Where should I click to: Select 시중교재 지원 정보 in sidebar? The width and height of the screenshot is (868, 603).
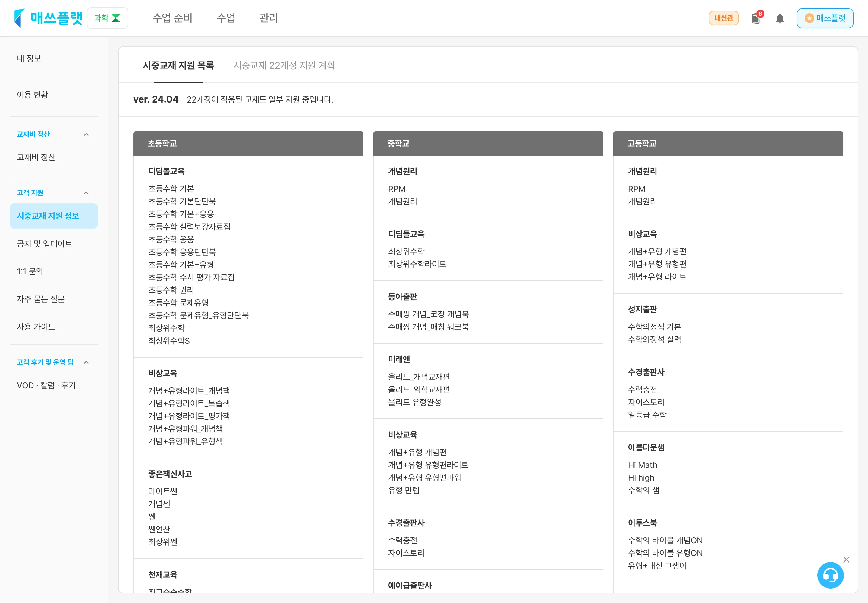tap(54, 216)
